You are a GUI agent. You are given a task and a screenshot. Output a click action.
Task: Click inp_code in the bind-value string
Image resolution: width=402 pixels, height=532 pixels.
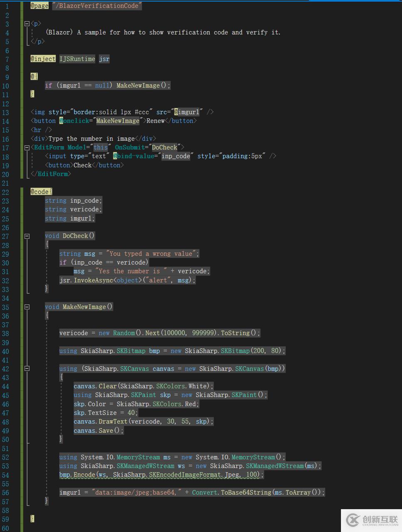[176, 156]
